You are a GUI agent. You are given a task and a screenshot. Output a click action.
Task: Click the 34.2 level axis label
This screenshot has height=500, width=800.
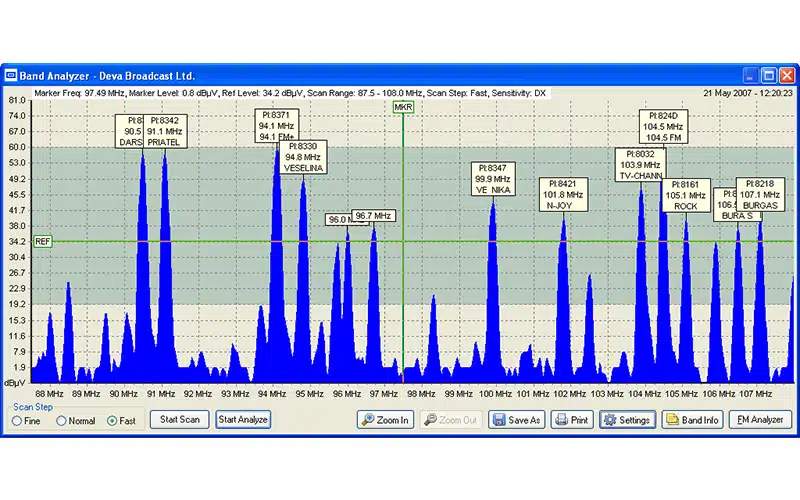tap(17, 241)
